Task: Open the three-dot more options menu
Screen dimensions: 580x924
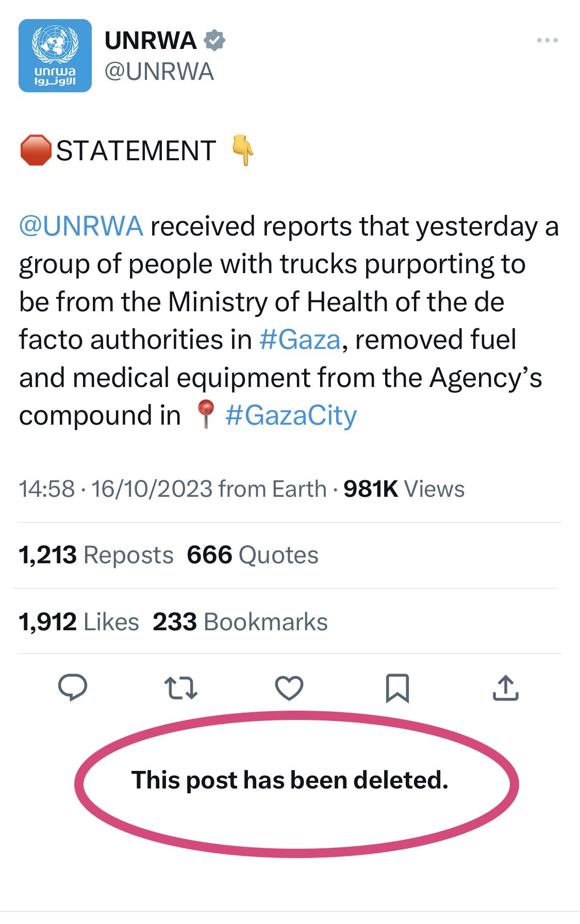Action: pyautogui.click(x=548, y=40)
